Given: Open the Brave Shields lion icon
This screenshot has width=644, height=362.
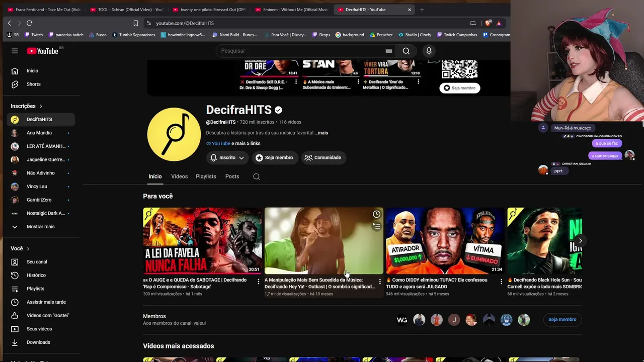Looking at the screenshot, I should (x=488, y=23).
